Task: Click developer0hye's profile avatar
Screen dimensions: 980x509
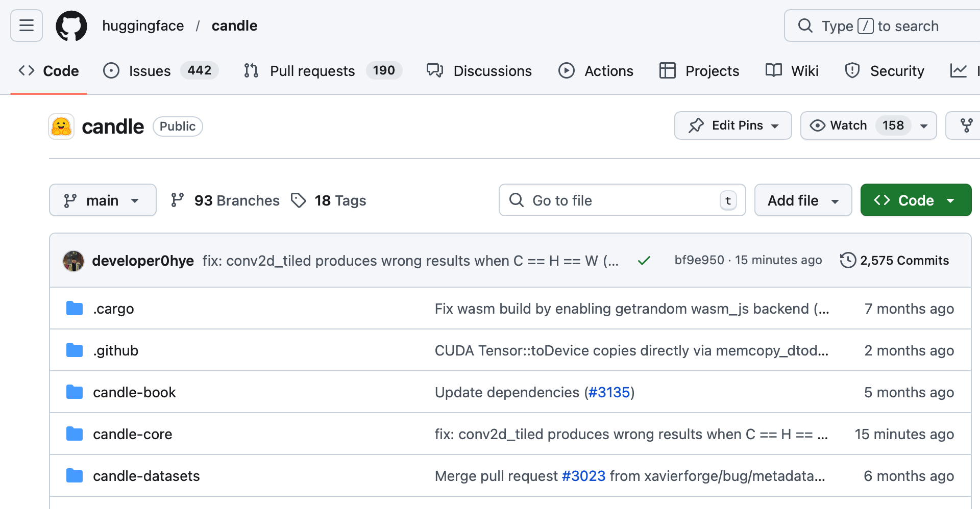Action: (73, 261)
